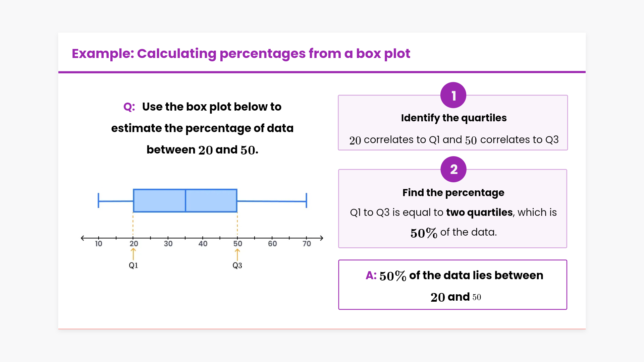The width and height of the screenshot is (644, 362).
Task: Click the Q1 label below the axis
Action: [133, 265]
